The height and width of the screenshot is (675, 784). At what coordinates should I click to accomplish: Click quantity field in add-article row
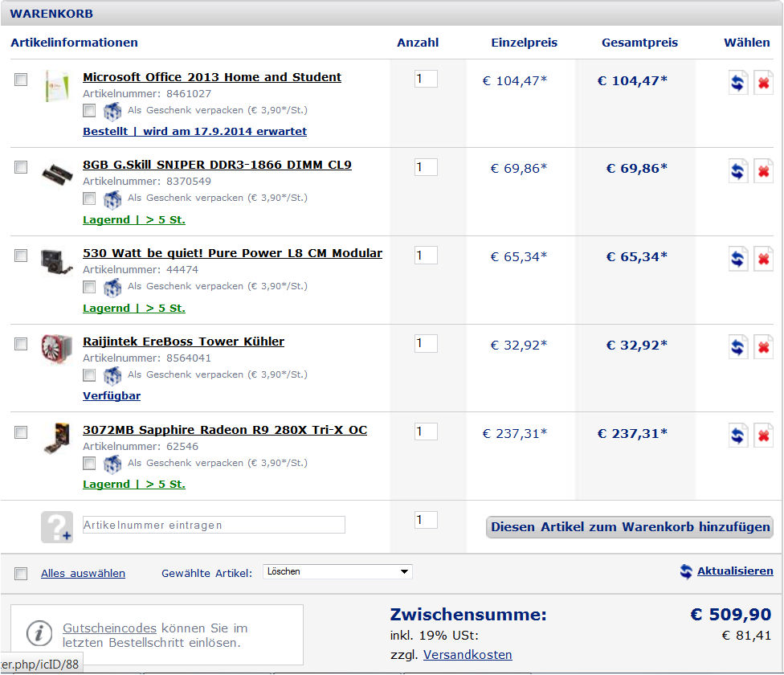pyautogui.click(x=426, y=520)
